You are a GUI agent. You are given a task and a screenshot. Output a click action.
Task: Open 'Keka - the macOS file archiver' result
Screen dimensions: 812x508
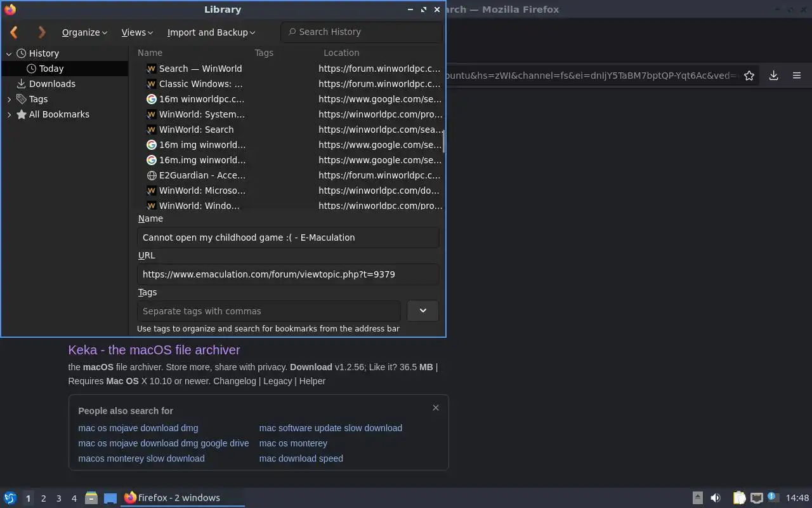point(154,350)
